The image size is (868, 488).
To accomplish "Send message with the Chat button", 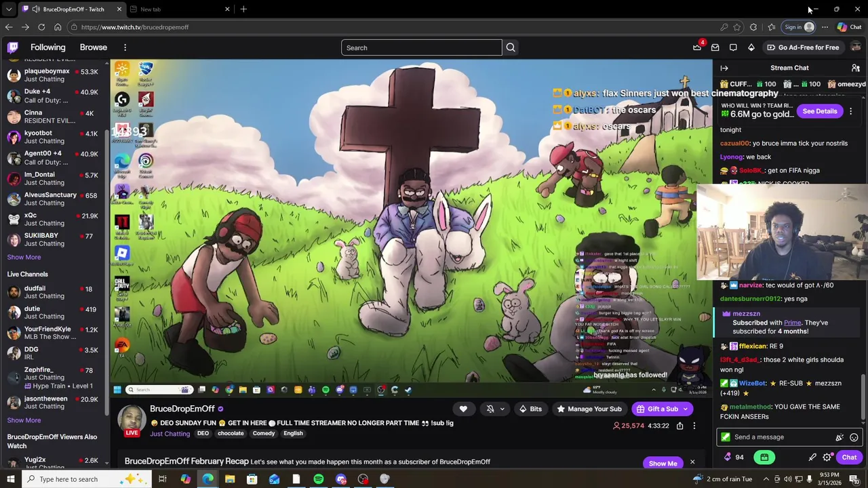I will click(849, 457).
